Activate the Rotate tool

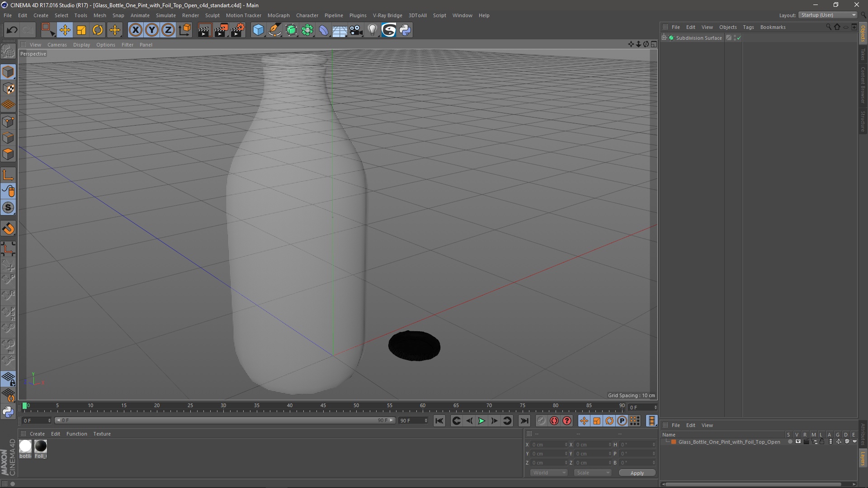click(98, 30)
